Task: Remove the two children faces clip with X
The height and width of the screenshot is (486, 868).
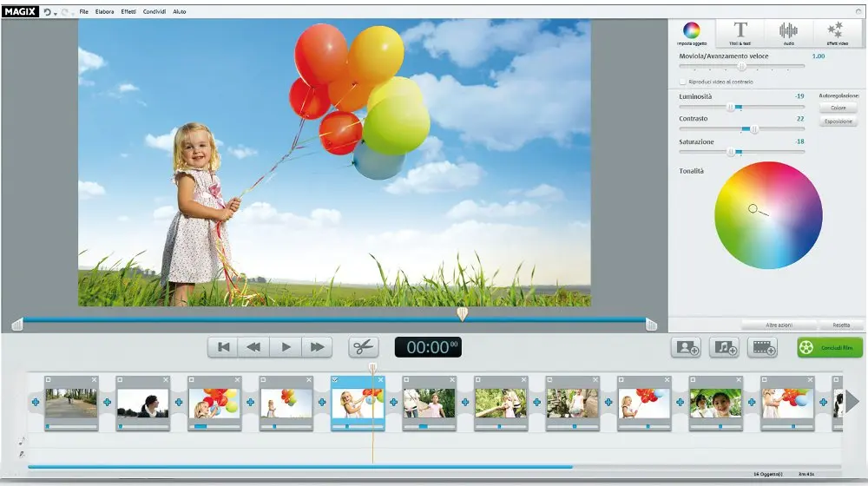Action: tap(739, 380)
